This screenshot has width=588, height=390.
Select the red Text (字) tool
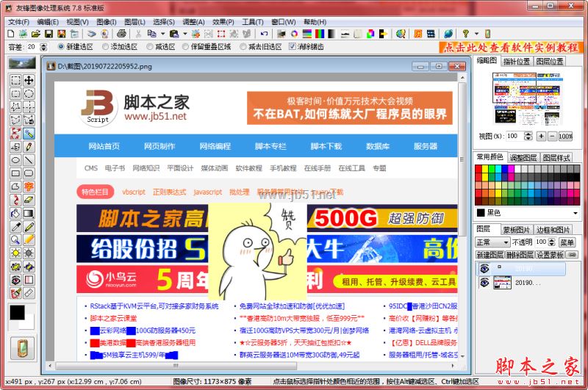tap(29, 187)
